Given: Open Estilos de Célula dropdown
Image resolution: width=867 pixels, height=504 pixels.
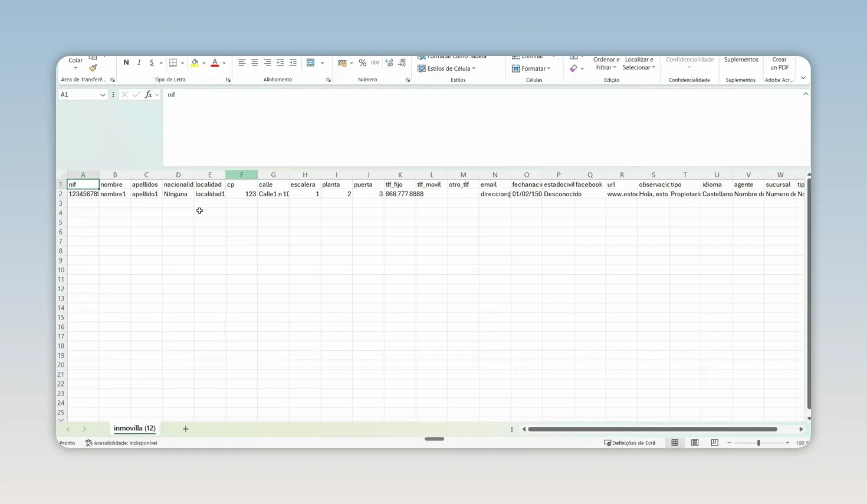Looking at the screenshot, I should [446, 68].
